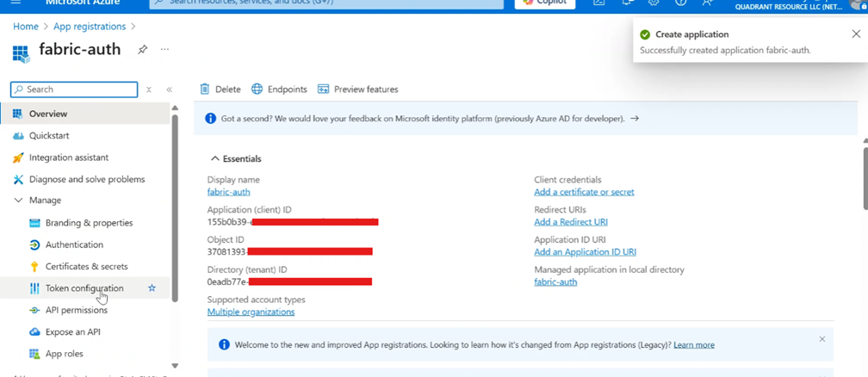Collapse the Manage group in the sidebar
This screenshot has height=377, width=868.
[18, 201]
